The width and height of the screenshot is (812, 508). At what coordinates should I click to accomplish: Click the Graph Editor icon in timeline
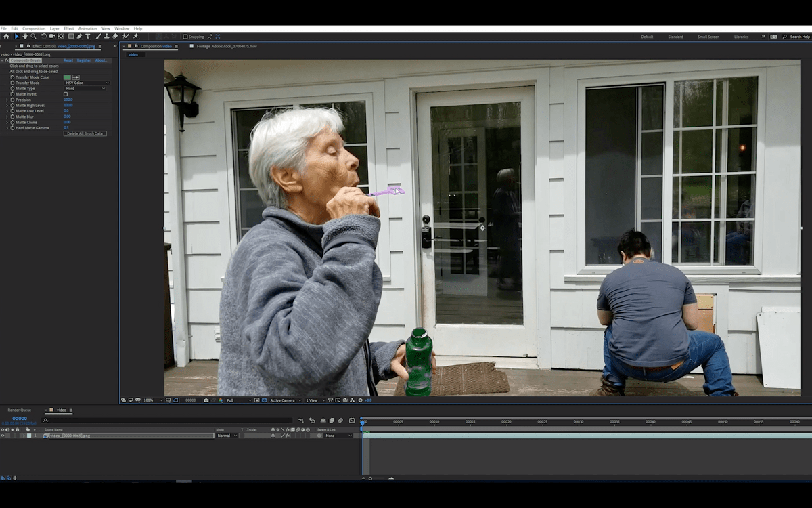pyautogui.click(x=352, y=421)
